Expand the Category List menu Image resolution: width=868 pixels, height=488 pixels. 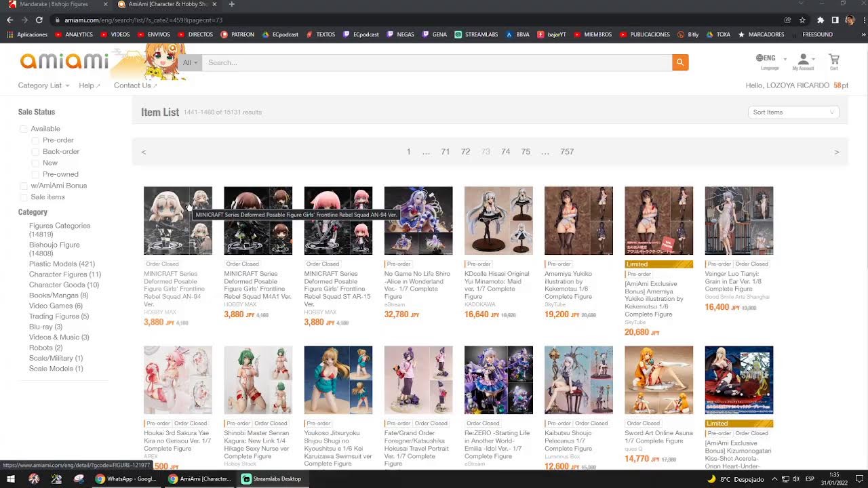pos(43,85)
